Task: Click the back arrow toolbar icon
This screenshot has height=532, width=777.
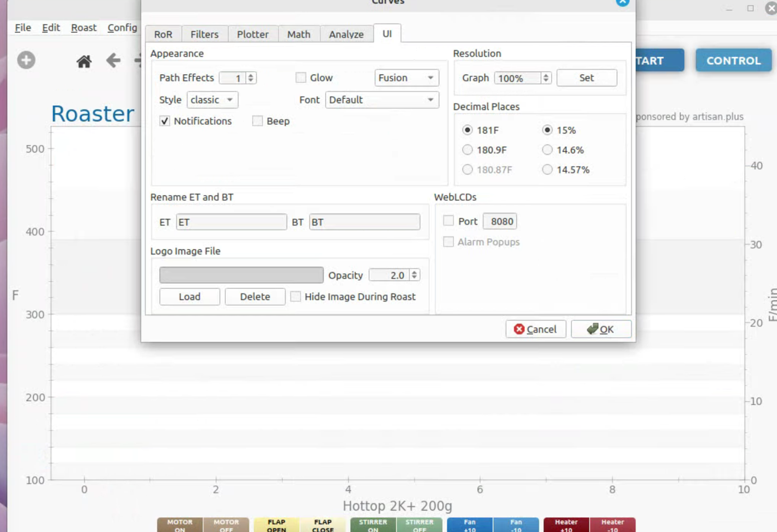Action: [113, 61]
